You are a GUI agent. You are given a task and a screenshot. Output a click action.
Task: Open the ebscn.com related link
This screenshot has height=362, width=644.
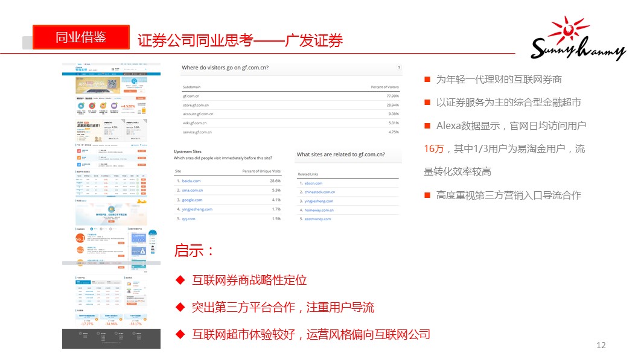(x=313, y=183)
